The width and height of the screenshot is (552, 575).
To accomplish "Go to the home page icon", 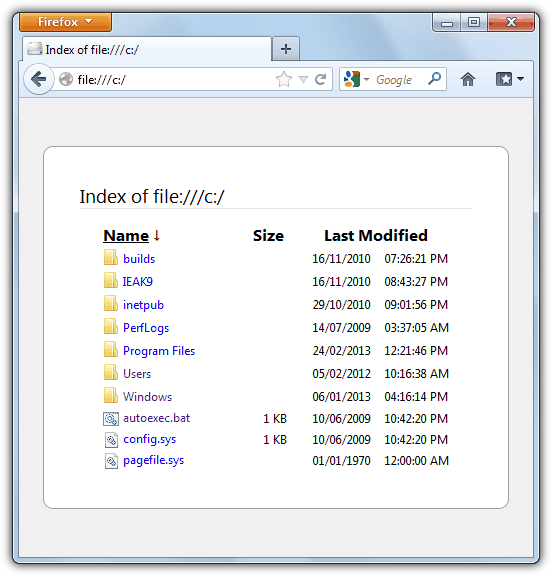I will click(468, 79).
